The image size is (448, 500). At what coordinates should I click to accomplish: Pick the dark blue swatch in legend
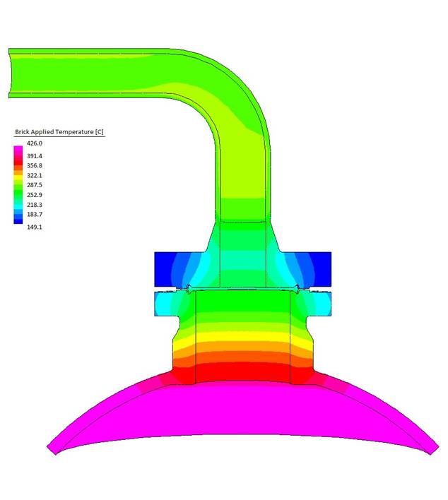coord(18,220)
